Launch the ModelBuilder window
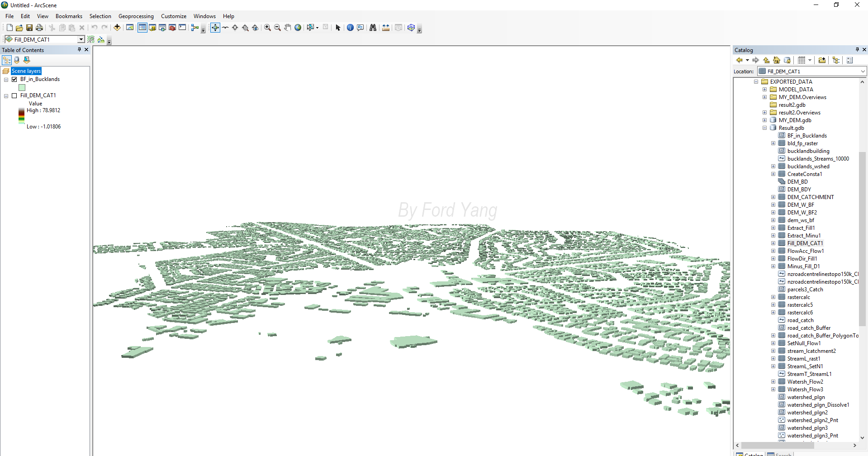Image resolution: width=868 pixels, height=456 pixels. [x=195, y=28]
